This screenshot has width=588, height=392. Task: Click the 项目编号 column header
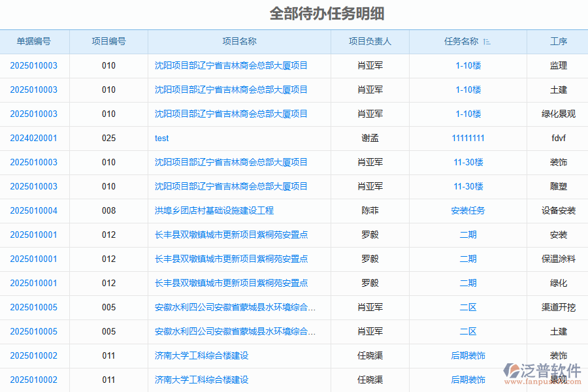tap(108, 41)
